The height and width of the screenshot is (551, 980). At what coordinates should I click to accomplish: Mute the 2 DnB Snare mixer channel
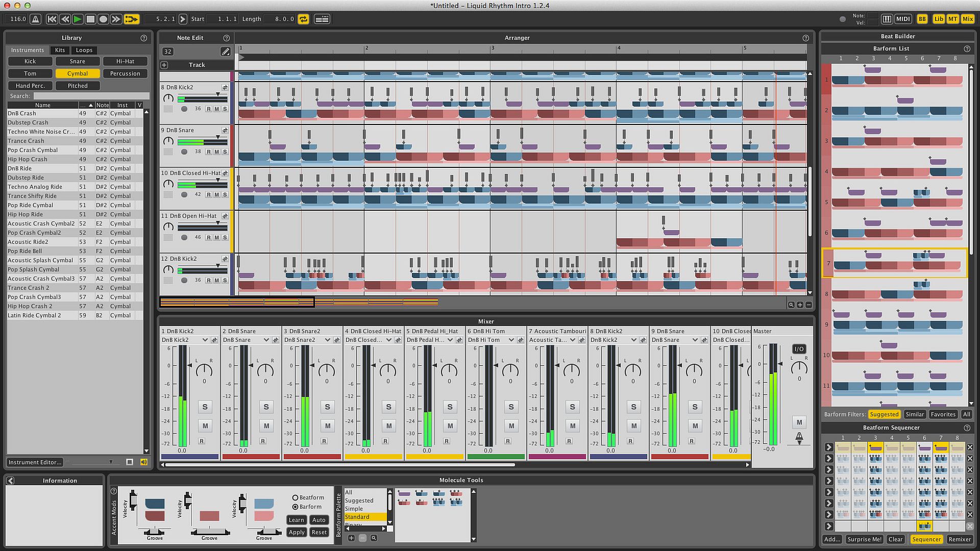point(266,425)
